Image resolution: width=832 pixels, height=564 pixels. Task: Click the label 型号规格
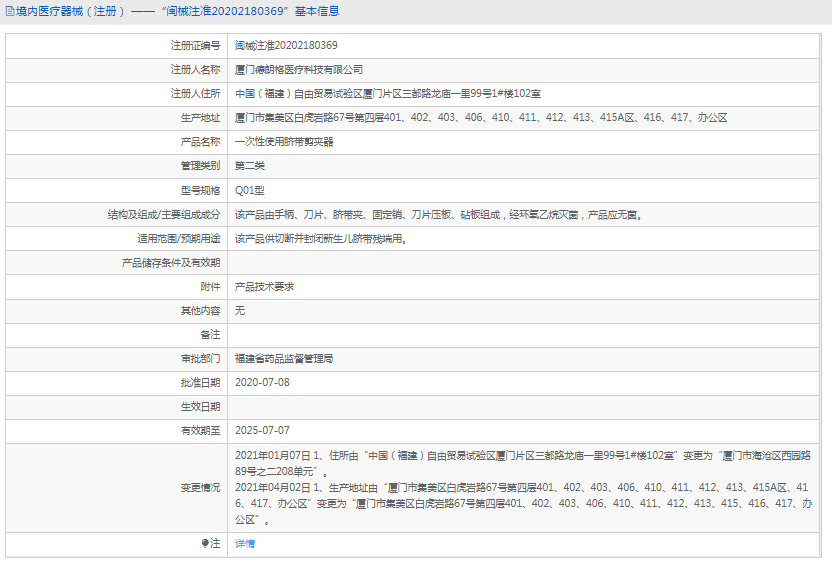[201, 190]
